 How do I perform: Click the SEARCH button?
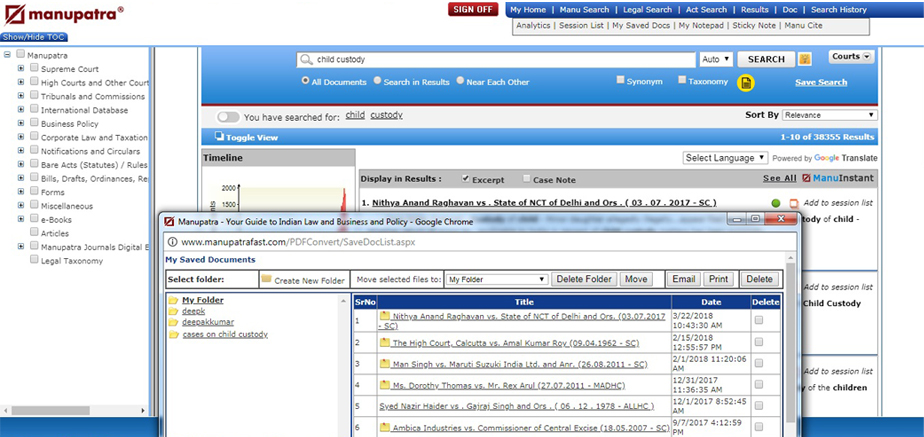click(x=766, y=59)
